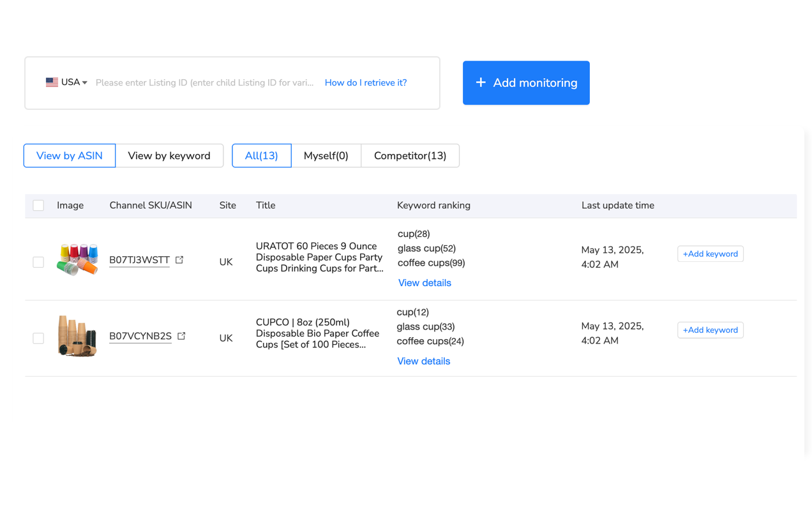Select the Myself(0) filter tab
812x511 pixels.
[x=326, y=155]
